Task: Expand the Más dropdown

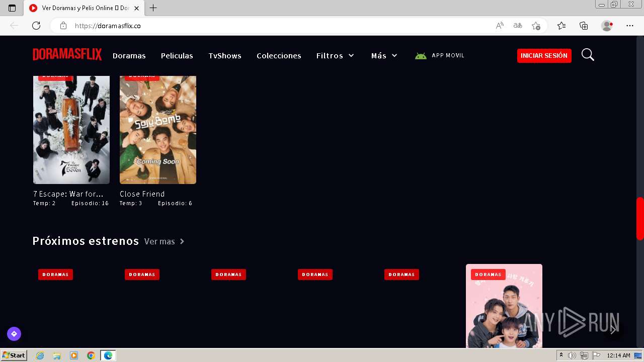Action: pos(384,56)
